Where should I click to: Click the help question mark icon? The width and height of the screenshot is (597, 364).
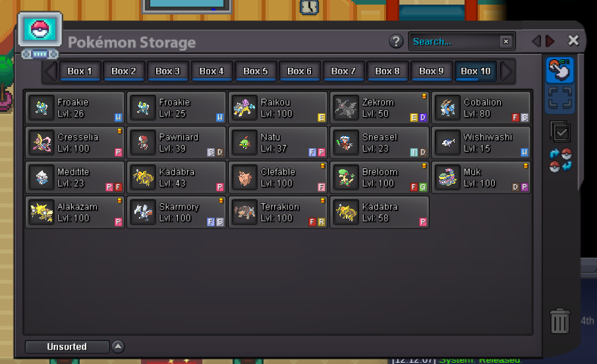click(396, 41)
